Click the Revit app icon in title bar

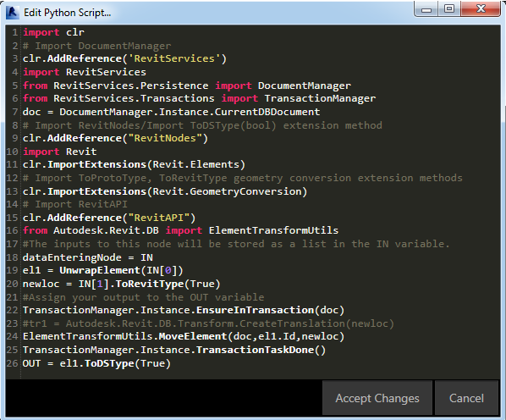point(12,13)
